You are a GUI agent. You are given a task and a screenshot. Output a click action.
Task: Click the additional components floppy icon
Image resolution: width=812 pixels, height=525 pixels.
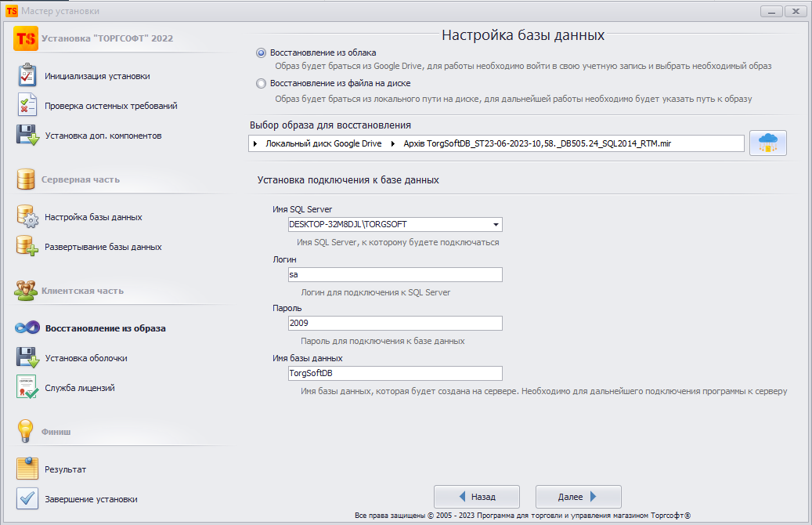pos(27,136)
